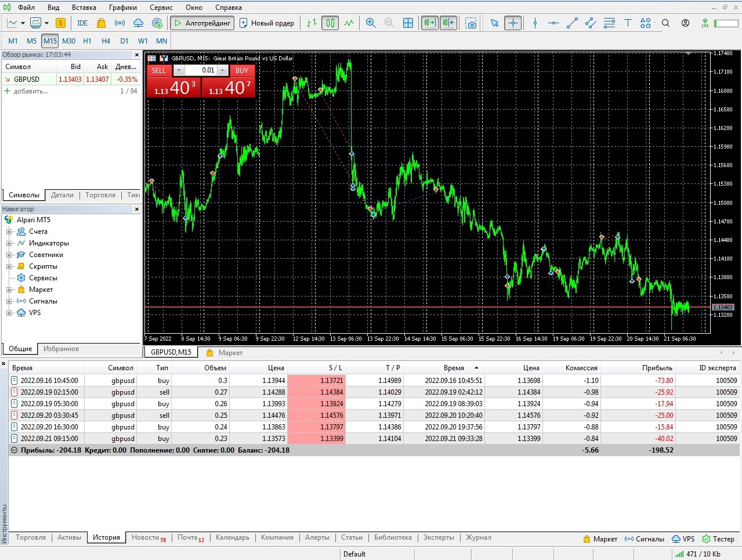Select GBPUSD row in Market Watch
The width and height of the screenshot is (742, 560).
click(x=71, y=80)
